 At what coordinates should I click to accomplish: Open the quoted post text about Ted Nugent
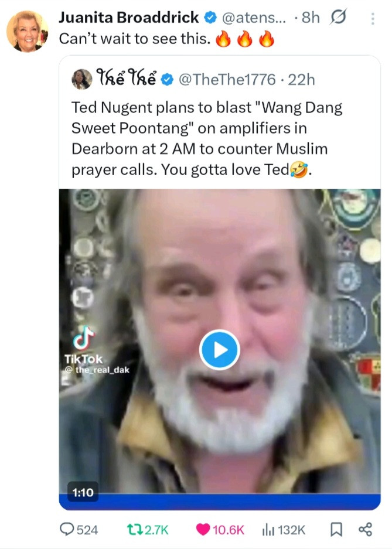point(206,139)
